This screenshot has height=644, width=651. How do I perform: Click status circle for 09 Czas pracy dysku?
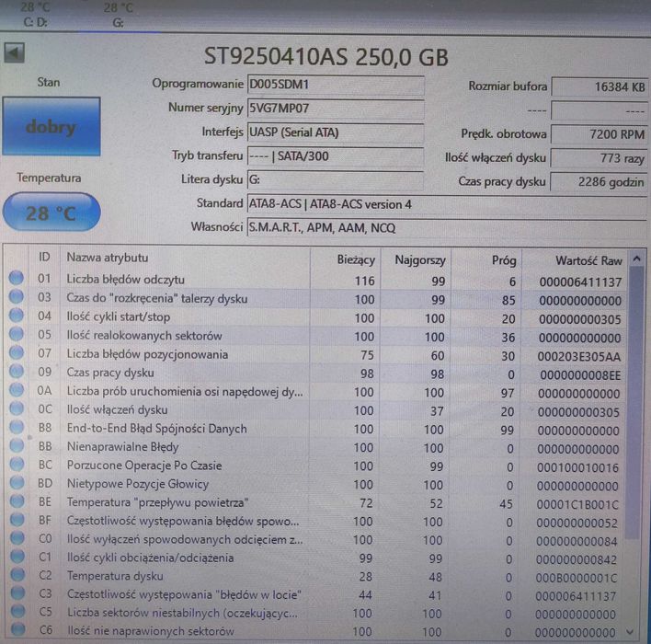[17, 371]
